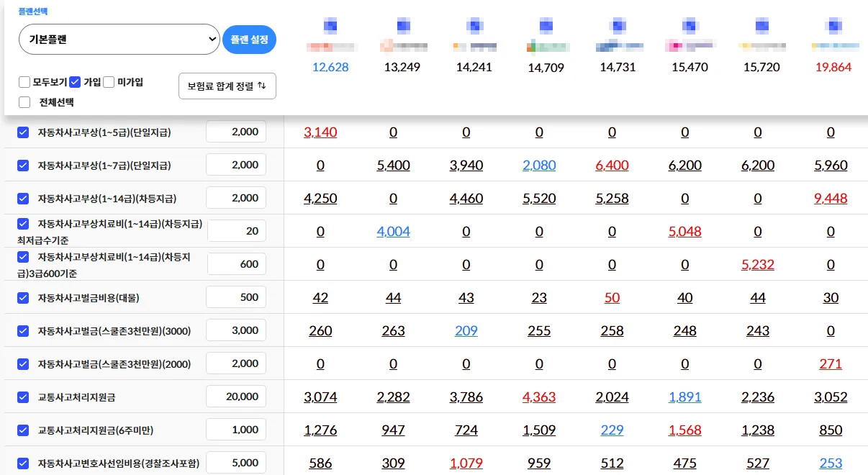Edit amount field showing 500 for 벌금비용(대물)
This screenshot has height=475, width=868.
coord(236,297)
